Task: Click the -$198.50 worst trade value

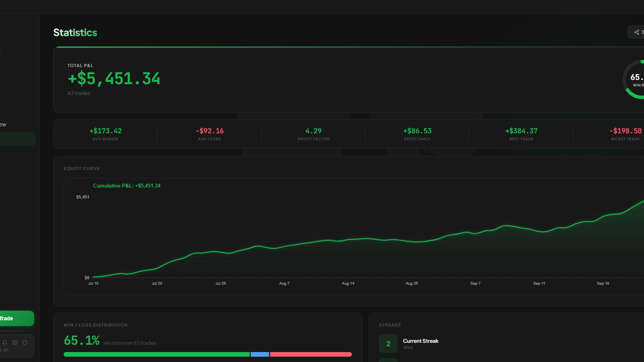Action: pos(625,131)
